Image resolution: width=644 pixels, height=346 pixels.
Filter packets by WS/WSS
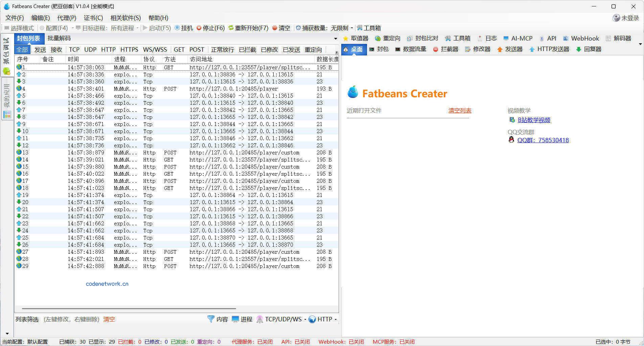155,50
